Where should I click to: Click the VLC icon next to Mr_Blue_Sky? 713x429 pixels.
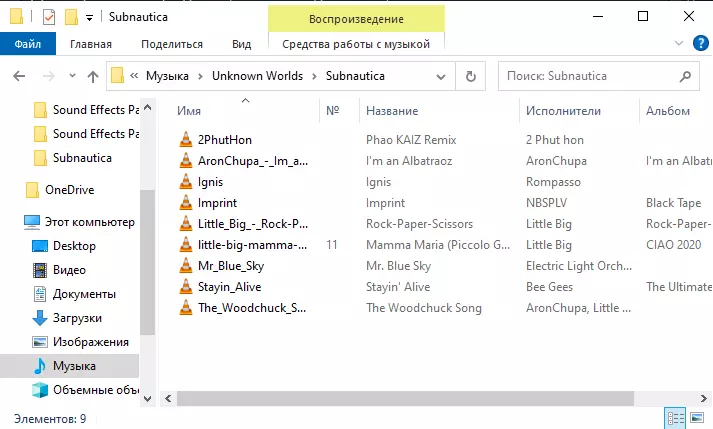[x=186, y=265]
